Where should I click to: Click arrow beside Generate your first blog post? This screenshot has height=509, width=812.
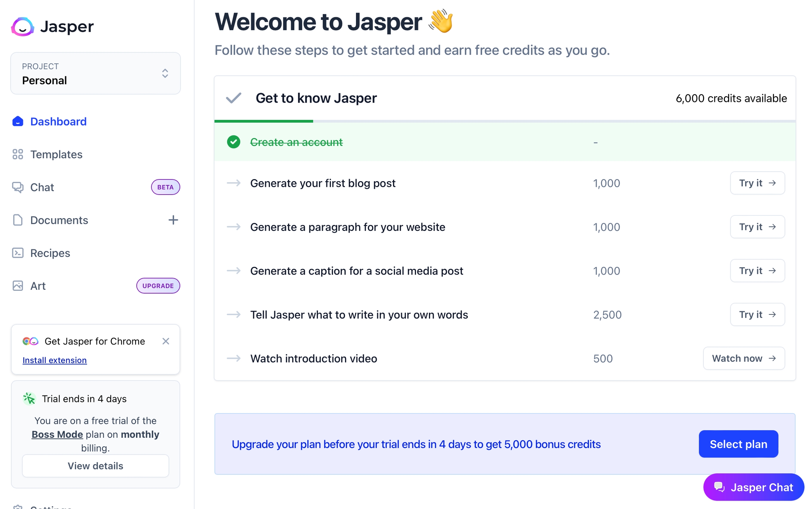pos(234,183)
